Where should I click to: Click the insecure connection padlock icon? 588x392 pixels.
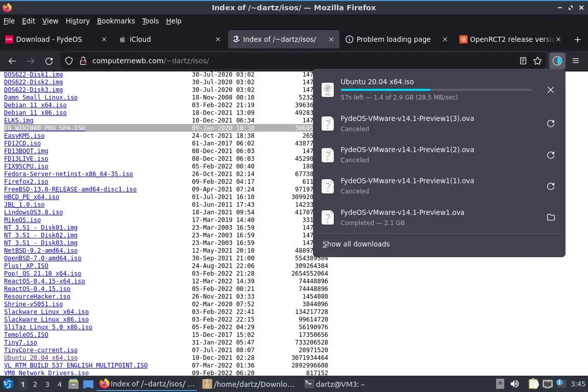click(83, 61)
